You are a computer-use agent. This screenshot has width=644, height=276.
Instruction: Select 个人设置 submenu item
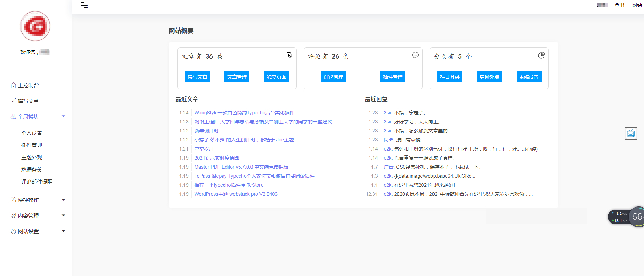(x=32, y=133)
